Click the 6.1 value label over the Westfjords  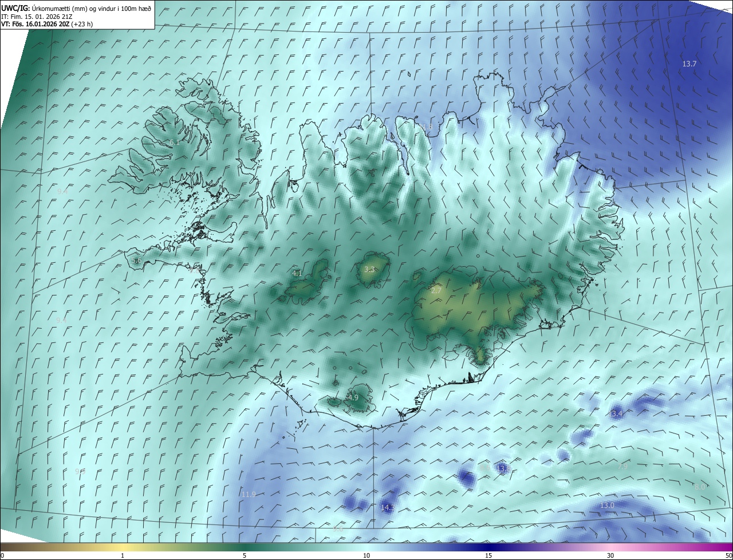point(174,143)
